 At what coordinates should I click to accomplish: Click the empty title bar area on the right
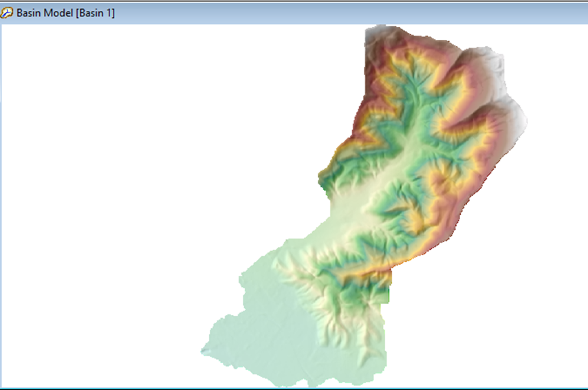[378, 13]
